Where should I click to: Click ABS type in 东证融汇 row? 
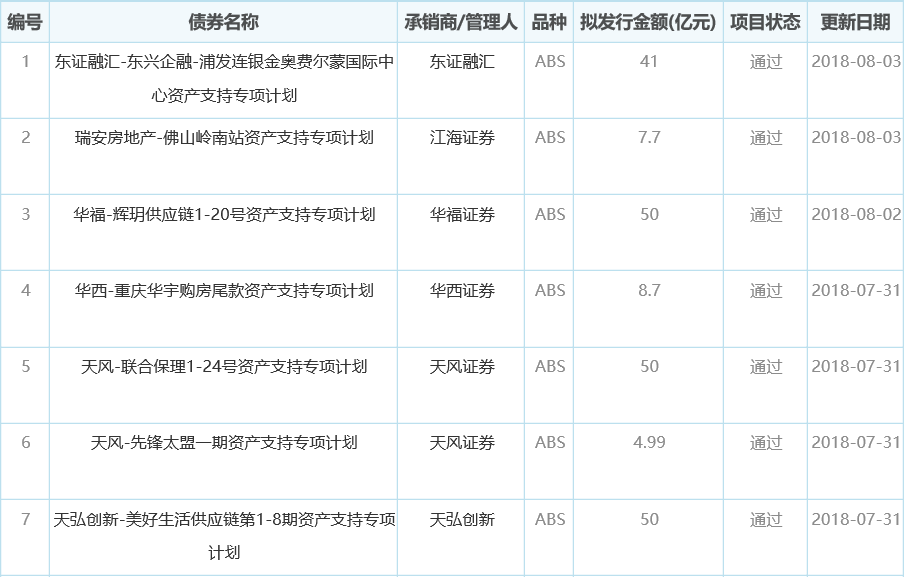(x=549, y=61)
